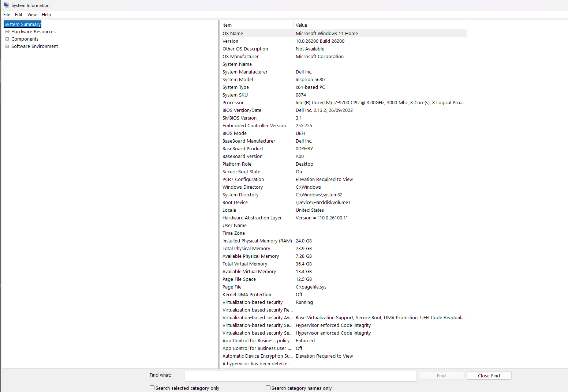
Task: Select Hardware Resources tree label
Action: (x=33, y=32)
